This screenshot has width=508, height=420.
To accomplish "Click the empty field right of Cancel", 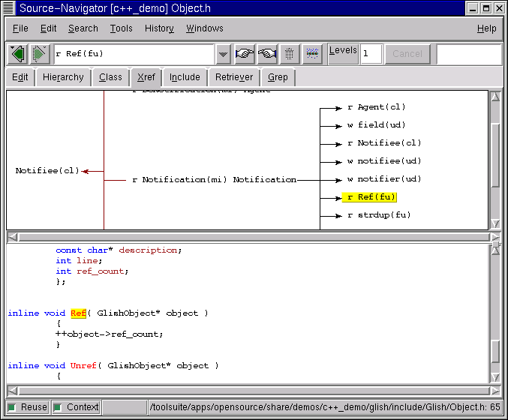I will click(x=469, y=54).
